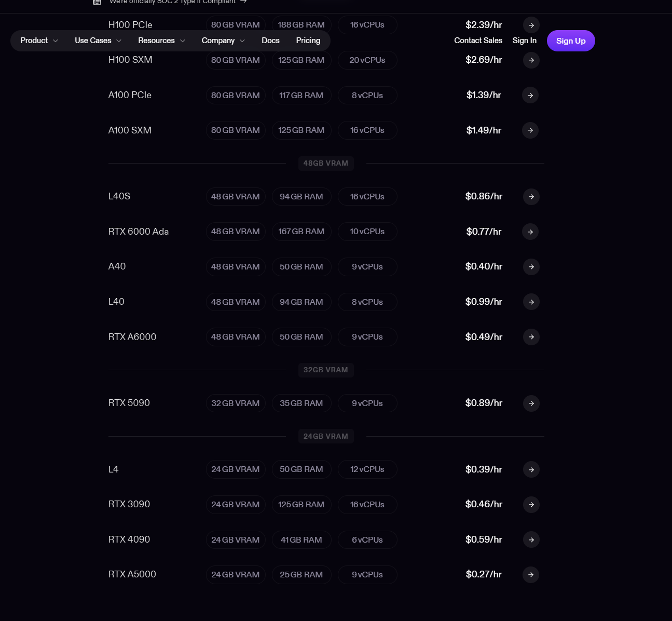Click the 20 vCPUs pill
Viewport: 672px width, 621px height.
(x=367, y=60)
